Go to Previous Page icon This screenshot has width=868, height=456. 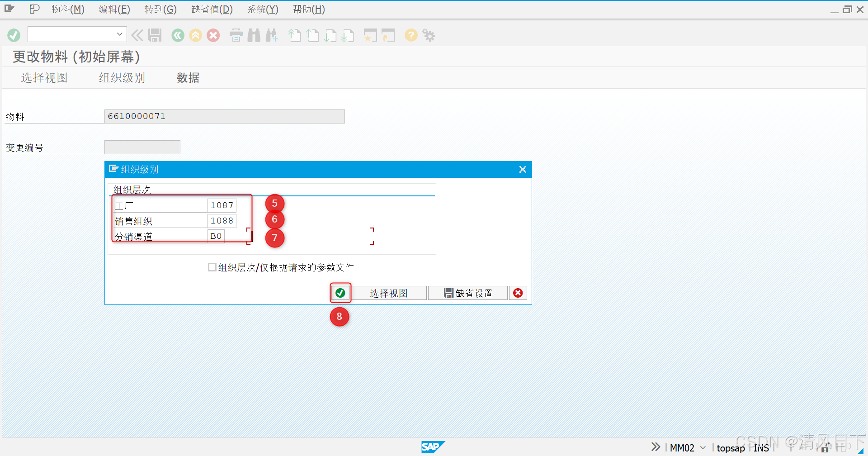click(312, 35)
